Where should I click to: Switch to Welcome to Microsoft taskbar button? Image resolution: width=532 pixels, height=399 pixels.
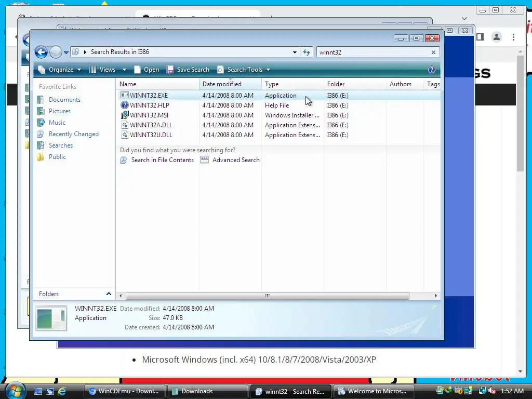(374, 391)
